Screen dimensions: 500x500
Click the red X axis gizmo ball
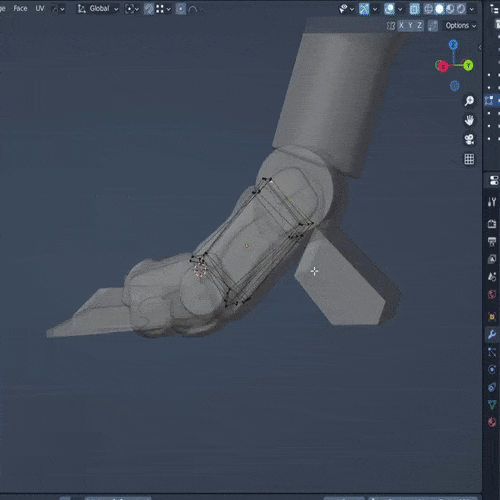point(443,66)
